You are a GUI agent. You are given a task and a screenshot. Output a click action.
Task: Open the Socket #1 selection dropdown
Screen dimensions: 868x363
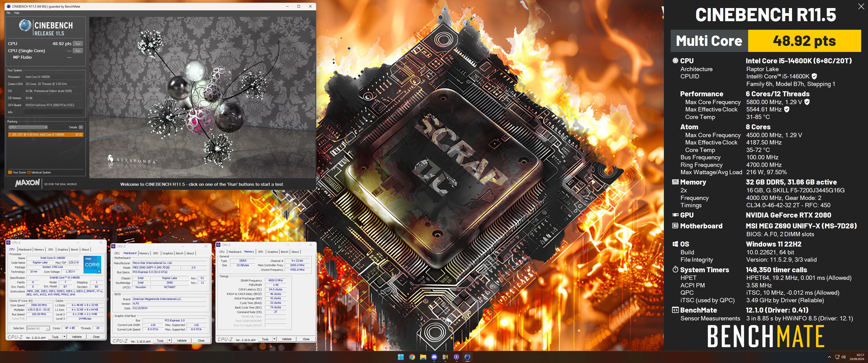pyautogui.click(x=38, y=328)
